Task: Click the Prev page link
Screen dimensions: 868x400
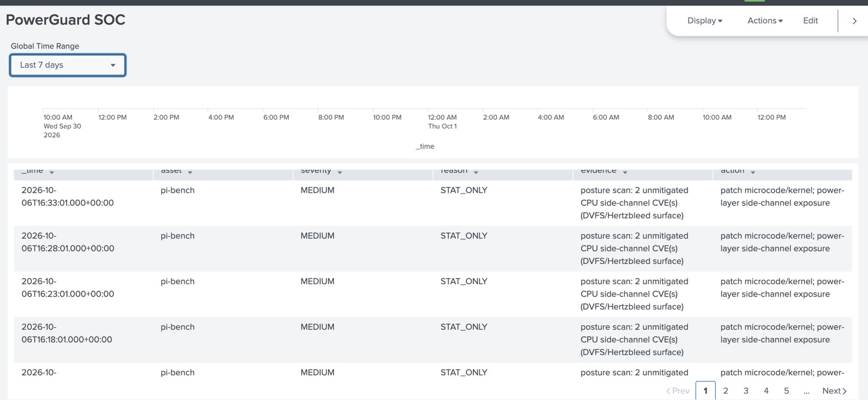Action: point(678,391)
